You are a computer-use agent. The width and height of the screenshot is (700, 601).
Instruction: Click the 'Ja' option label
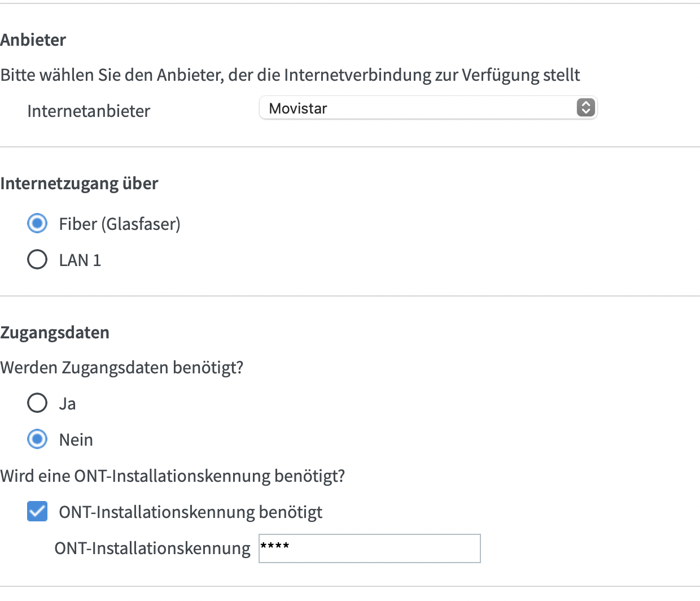(x=67, y=404)
